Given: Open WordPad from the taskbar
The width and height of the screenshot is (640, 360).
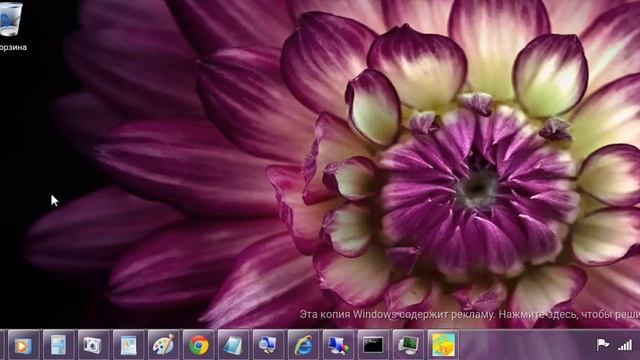Looking at the screenshot, I should [129, 345].
